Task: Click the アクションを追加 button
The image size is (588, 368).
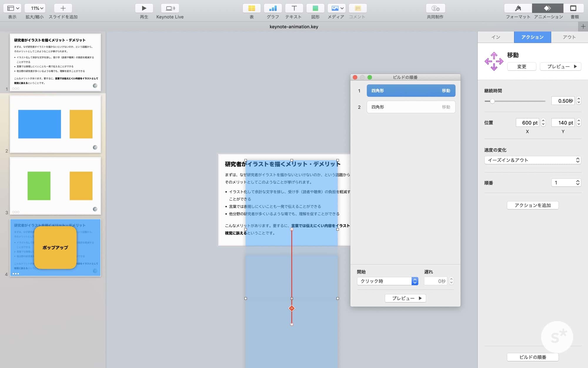Action: [x=532, y=205]
